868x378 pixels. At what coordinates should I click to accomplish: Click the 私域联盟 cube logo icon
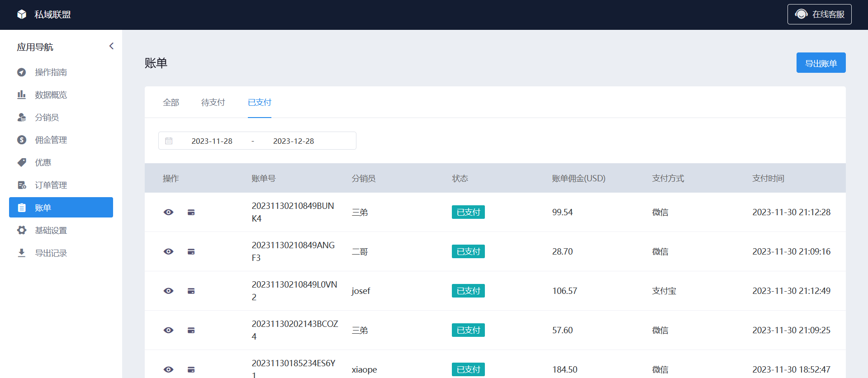(x=22, y=14)
